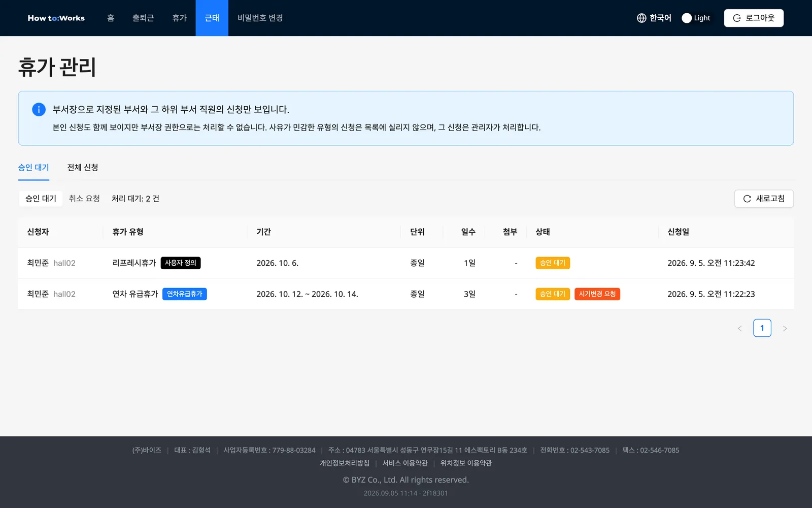Select the 취소 요청 filter
The image size is (812, 508).
pos(84,199)
